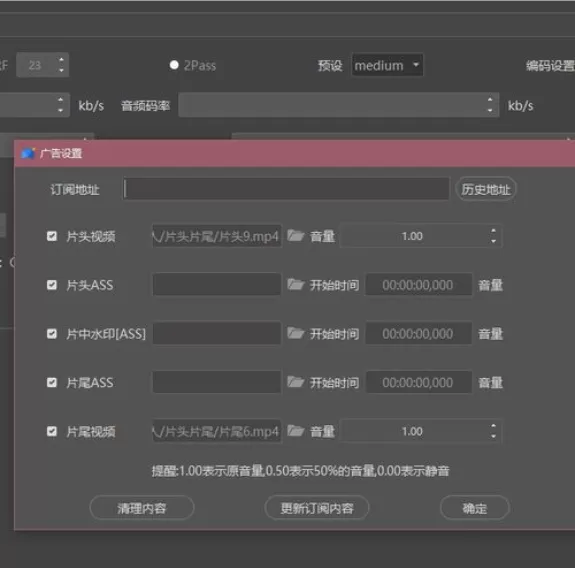Click the 片头视频 file path field
This screenshot has height=568, width=575.
coord(217,236)
